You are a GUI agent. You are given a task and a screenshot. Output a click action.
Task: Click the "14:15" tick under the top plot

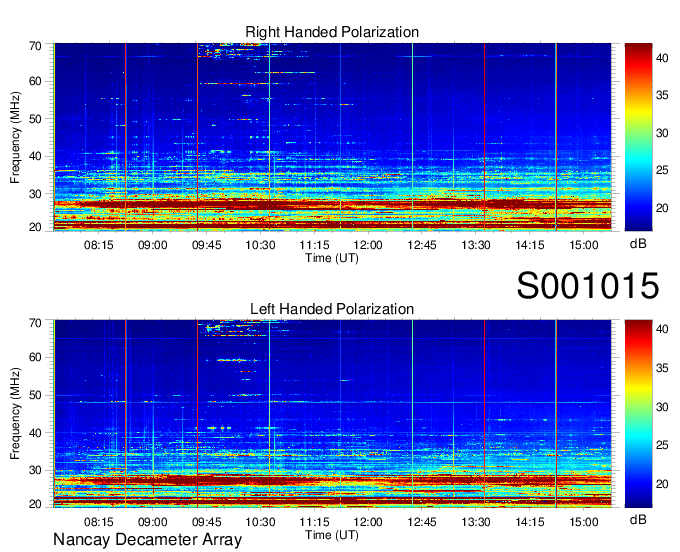(x=530, y=245)
